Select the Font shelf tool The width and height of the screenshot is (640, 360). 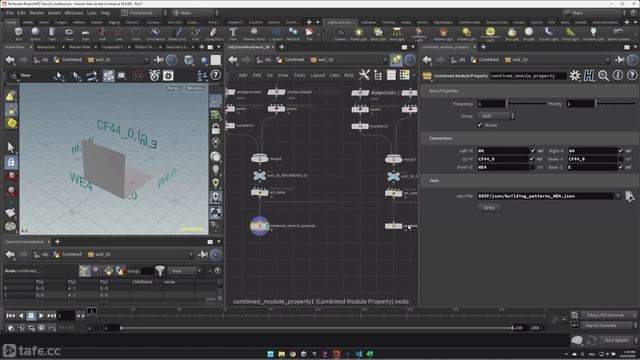click(233, 33)
